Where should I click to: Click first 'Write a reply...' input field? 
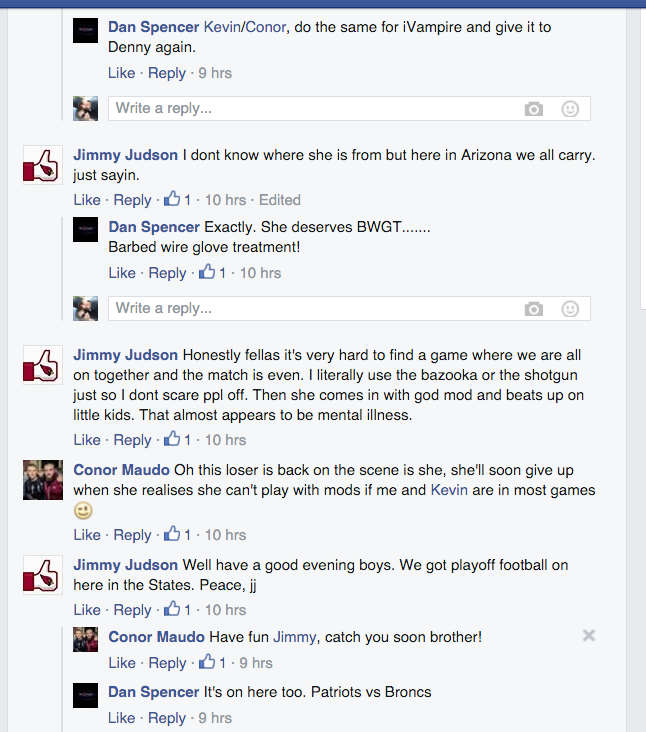pyautogui.click(x=349, y=109)
